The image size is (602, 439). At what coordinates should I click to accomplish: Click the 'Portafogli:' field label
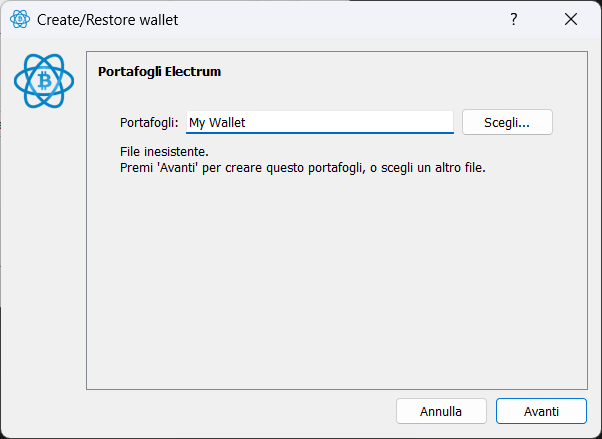point(149,123)
